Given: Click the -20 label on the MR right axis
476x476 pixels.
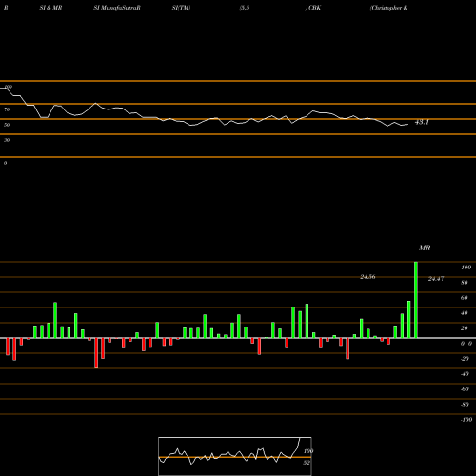Looking at the screenshot, I should (465, 359).
